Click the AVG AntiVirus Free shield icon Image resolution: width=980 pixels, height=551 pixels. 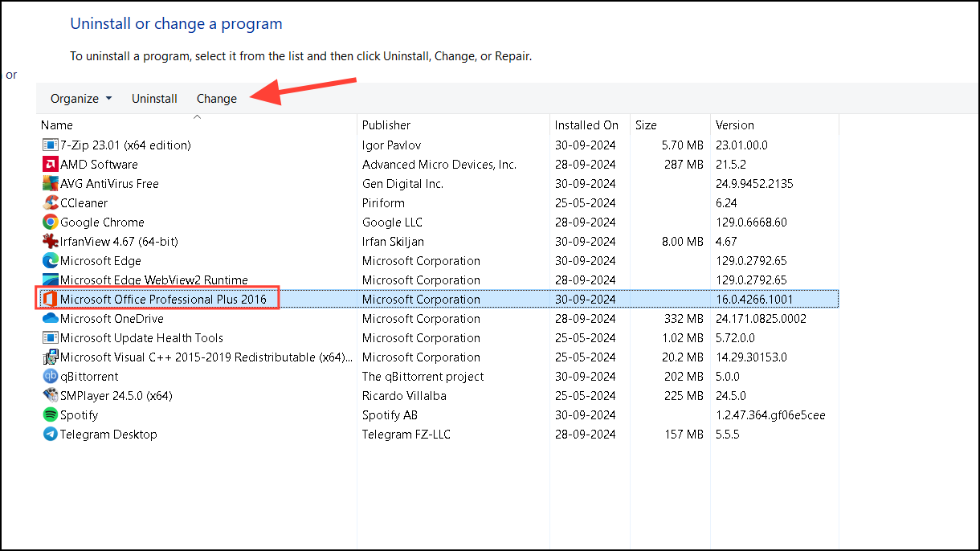coord(49,183)
